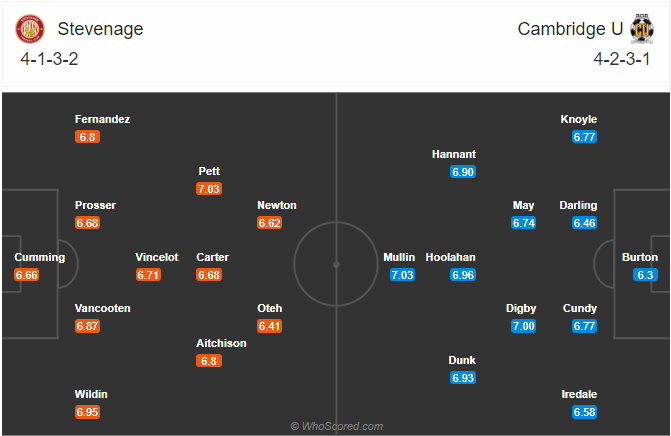Viewport: 671px width, 436px height.
Task: Select player Vincelot
Action: coord(157,257)
